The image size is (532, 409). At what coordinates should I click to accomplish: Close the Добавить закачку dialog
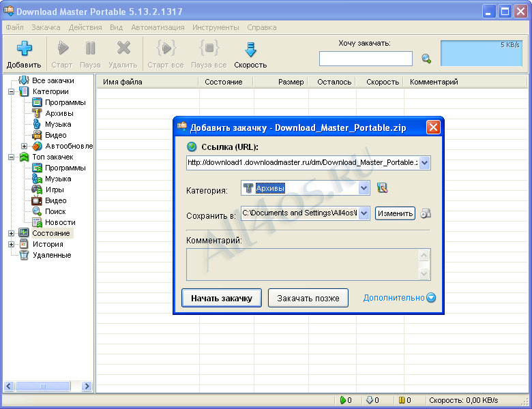pos(433,127)
